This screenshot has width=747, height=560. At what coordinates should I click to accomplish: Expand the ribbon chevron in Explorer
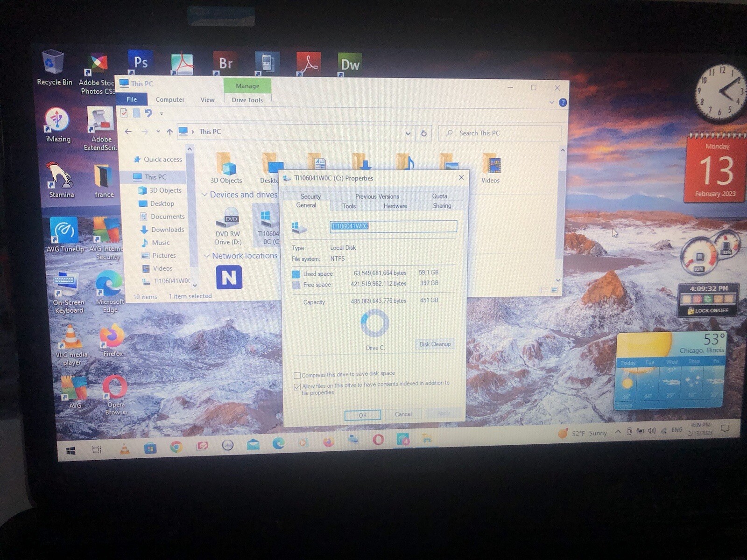click(552, 102)
